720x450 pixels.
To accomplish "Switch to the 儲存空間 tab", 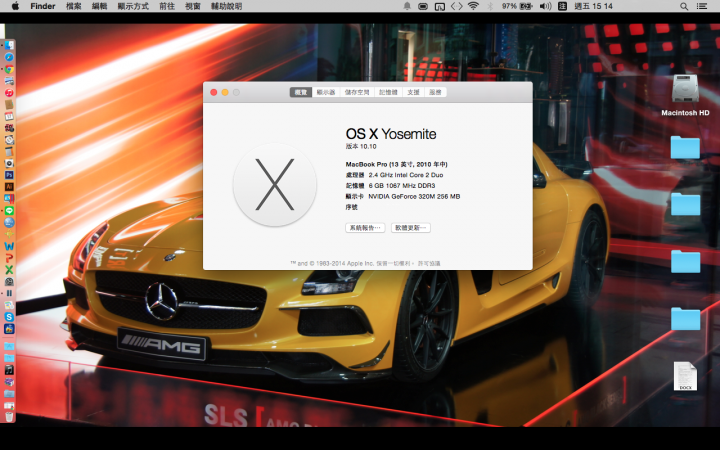I will click(357, 92).
